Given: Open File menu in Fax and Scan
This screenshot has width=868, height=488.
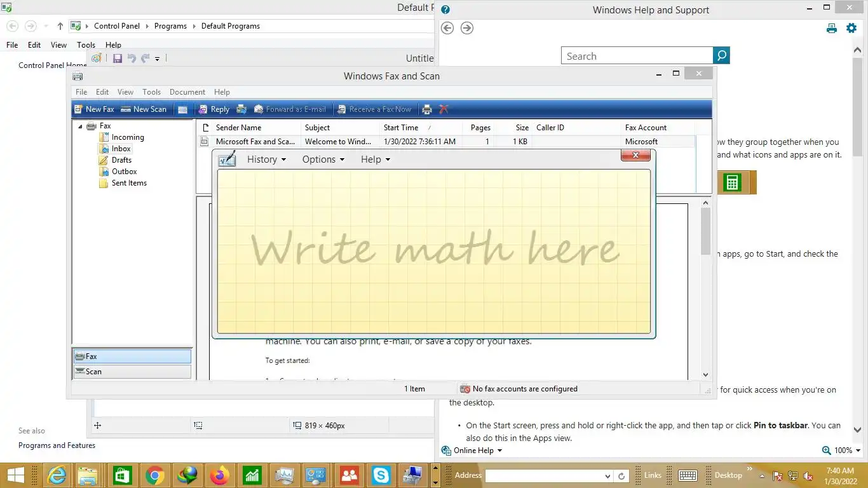Looking at the screenshot, I should (x=81, y=92).
